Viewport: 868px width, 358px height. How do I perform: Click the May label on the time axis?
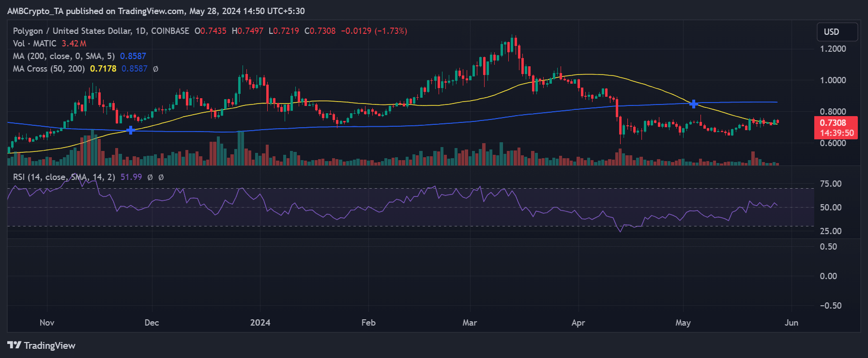pos(683,323)
